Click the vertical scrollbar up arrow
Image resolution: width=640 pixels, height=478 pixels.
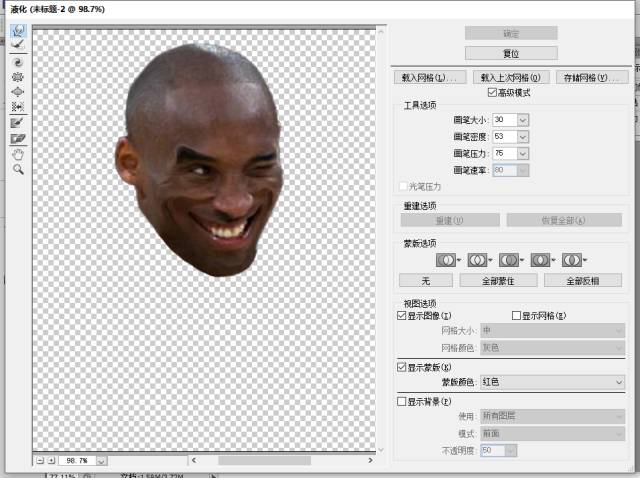click(381, 31)
